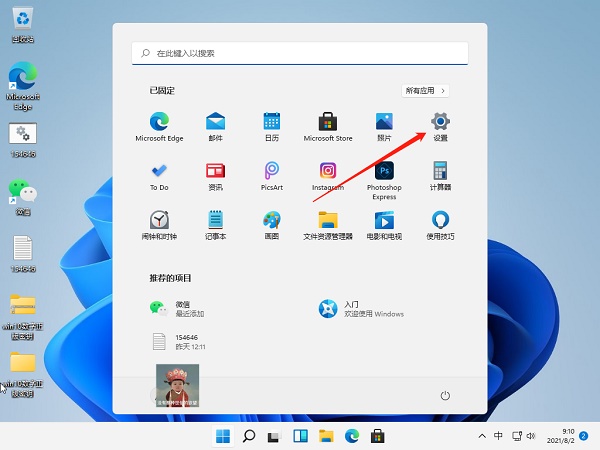Open volume control tray icon
This screenshot has height=450, width=600.
[531, 436]
